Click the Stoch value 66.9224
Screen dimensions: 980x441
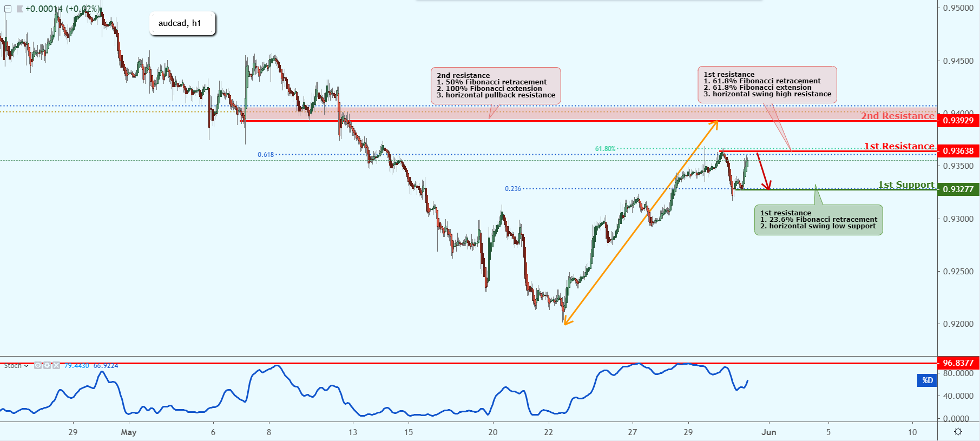pos(106,366)
